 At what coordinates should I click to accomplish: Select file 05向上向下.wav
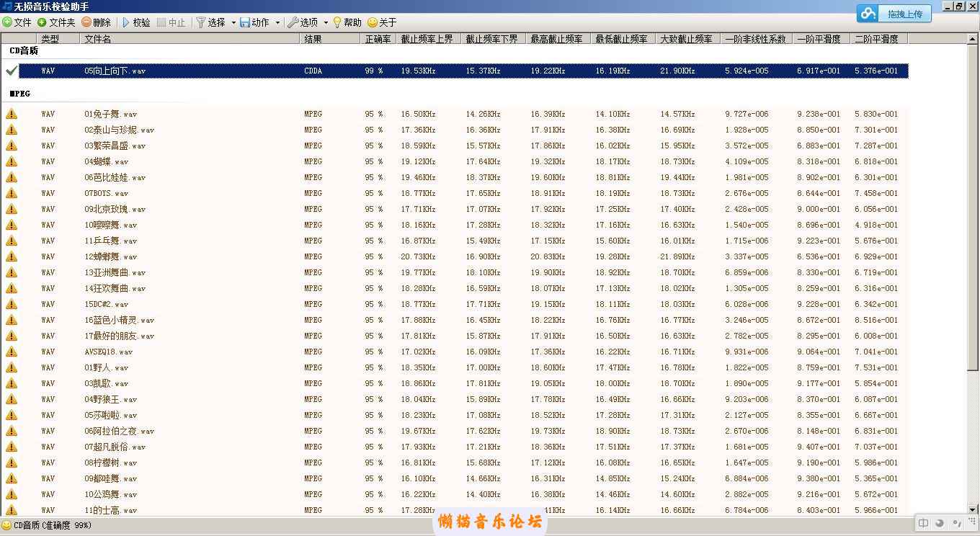coord(115,71)
